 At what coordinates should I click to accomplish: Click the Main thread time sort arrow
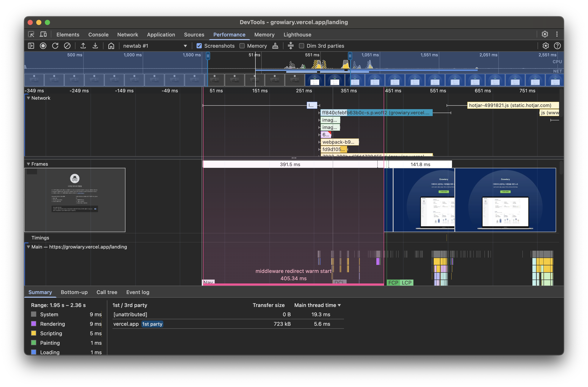339,305
